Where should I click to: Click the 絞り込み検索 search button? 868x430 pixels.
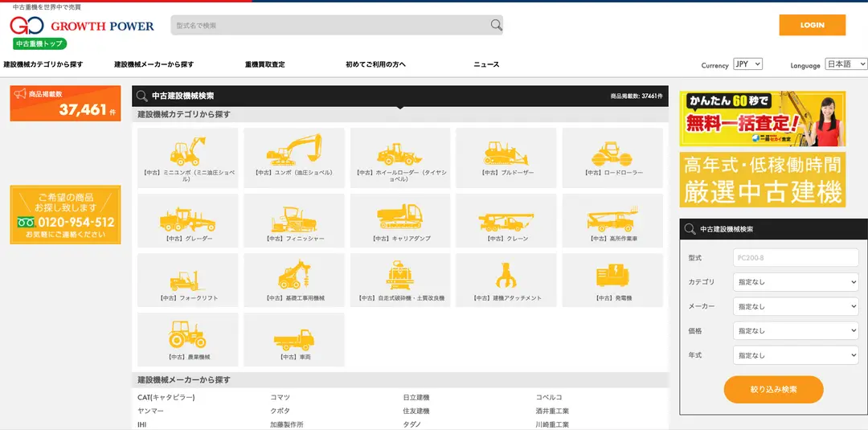coord(773,390)
